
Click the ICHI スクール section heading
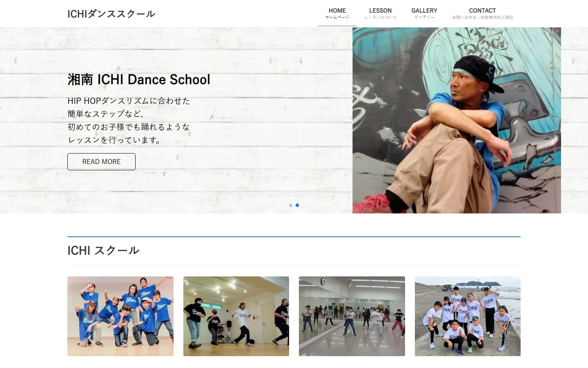[x=103, y=250]
